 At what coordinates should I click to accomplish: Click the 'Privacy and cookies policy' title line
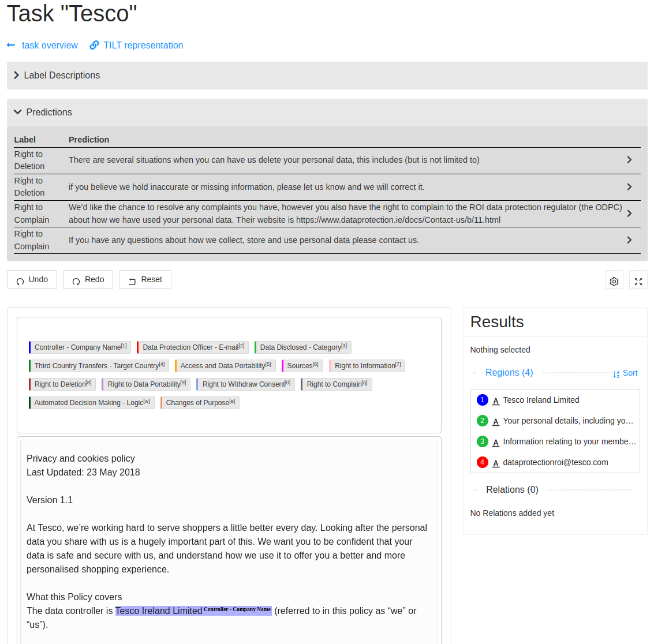point(80,459)
